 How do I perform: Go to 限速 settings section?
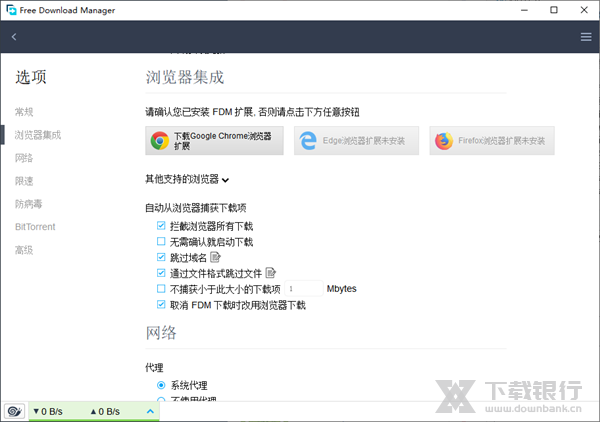(x=24, y=181)
